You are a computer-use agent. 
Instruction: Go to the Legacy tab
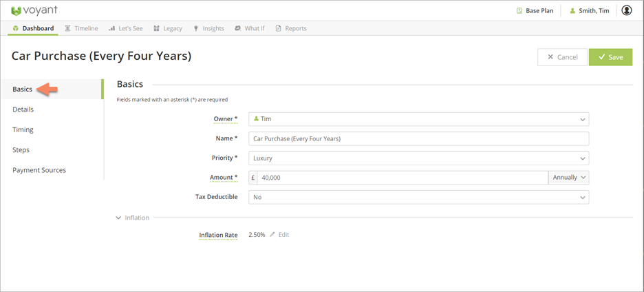coord(168,28)
